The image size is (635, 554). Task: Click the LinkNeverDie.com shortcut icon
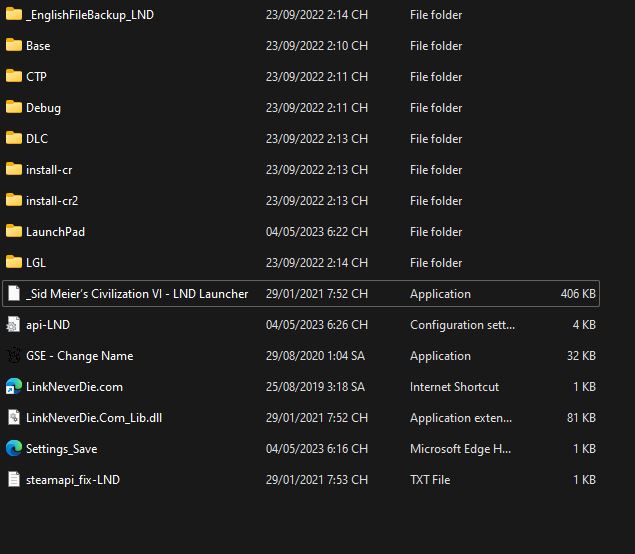point(14,386)
